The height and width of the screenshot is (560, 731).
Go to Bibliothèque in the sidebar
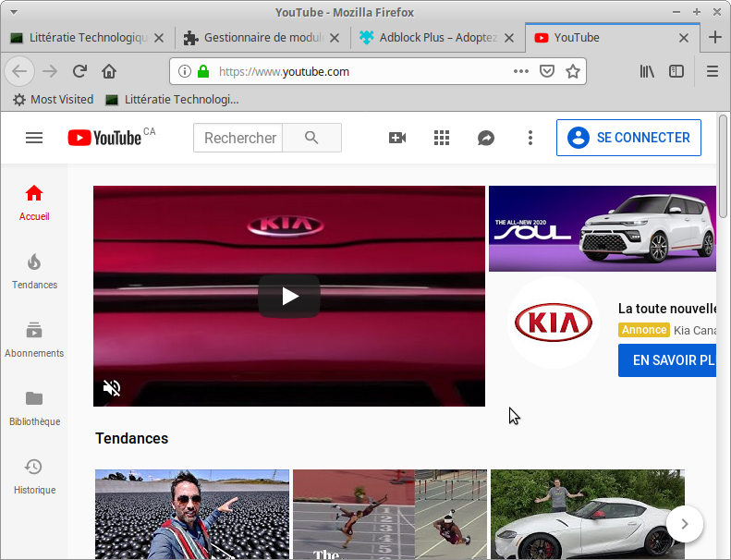click(x=34, y=408)
